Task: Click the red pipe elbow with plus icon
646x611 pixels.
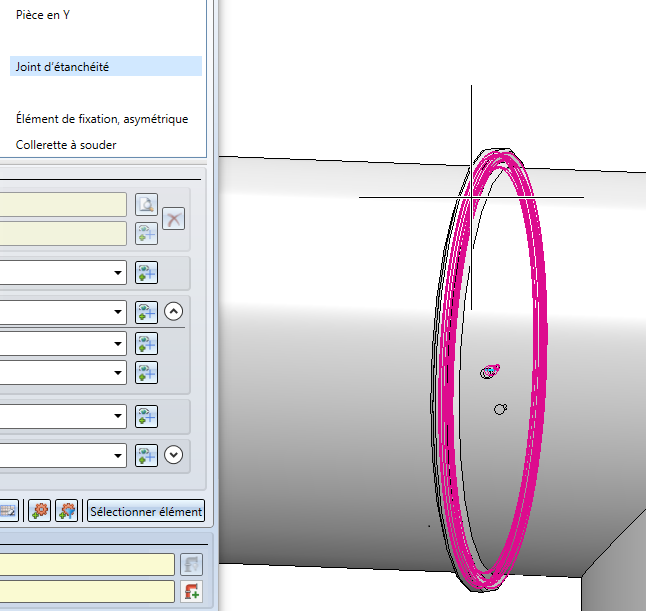Action: pyautogui.click(x=192, y=592)
